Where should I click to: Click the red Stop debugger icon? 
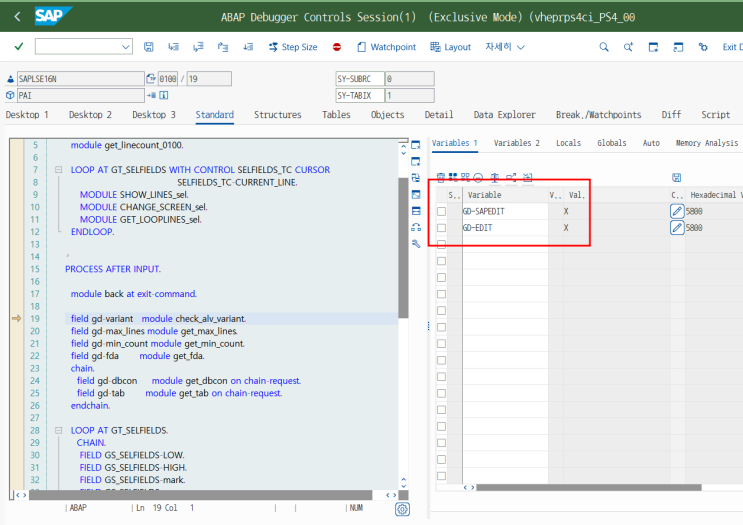[337, 47]
